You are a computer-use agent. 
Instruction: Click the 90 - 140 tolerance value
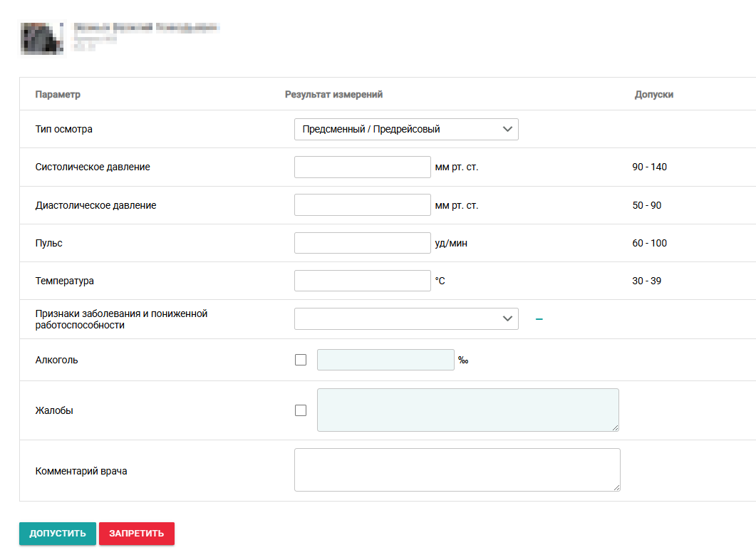[x=649, y=167]
